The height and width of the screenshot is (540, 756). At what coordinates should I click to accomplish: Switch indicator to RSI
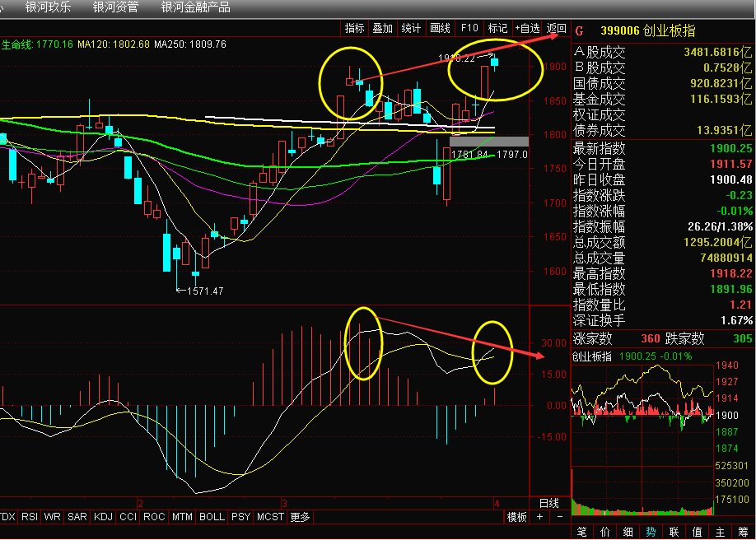click(29, 517)
